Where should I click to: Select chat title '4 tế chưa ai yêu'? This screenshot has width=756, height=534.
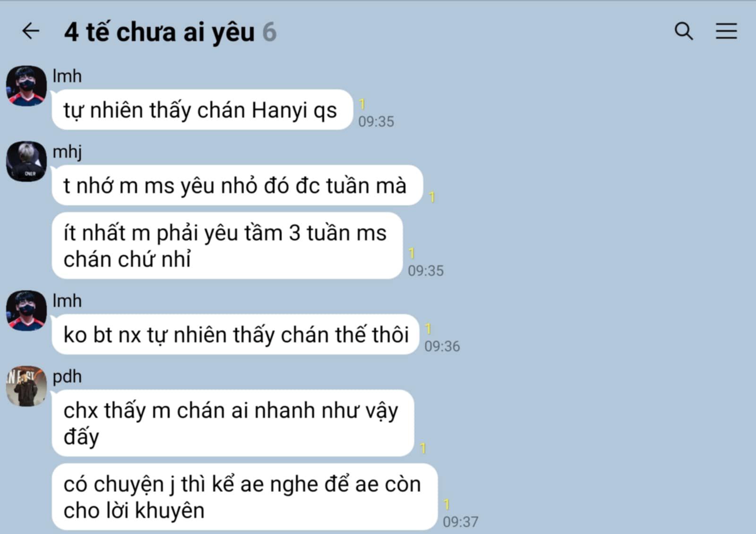click(159, 32)
